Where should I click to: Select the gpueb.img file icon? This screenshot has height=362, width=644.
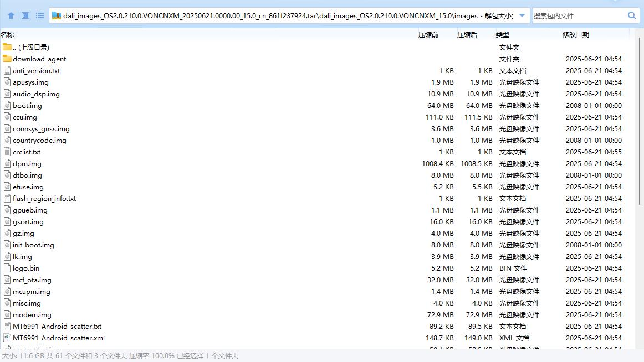pos(7,210)
